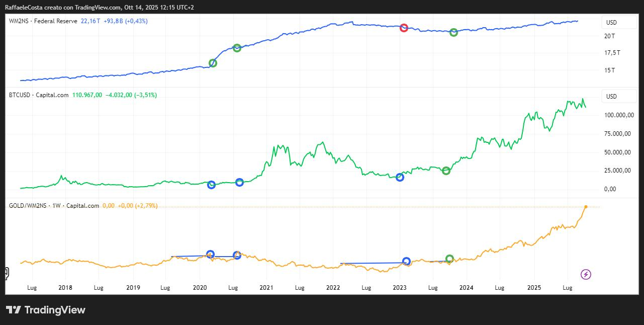Click the 2024 label on time axis
The width and height of the screenshot is (644, 325).
click(466, 288)
